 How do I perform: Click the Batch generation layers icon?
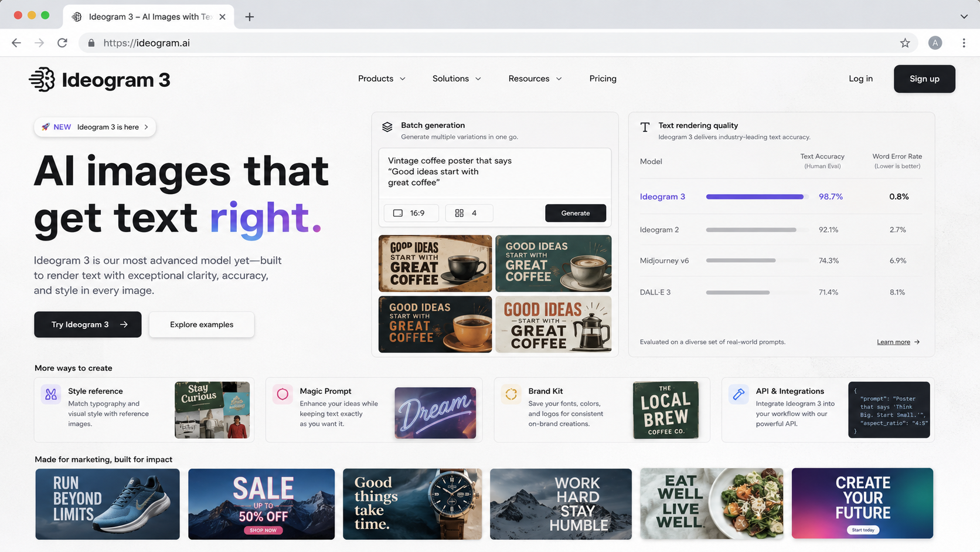coord(387,127)
